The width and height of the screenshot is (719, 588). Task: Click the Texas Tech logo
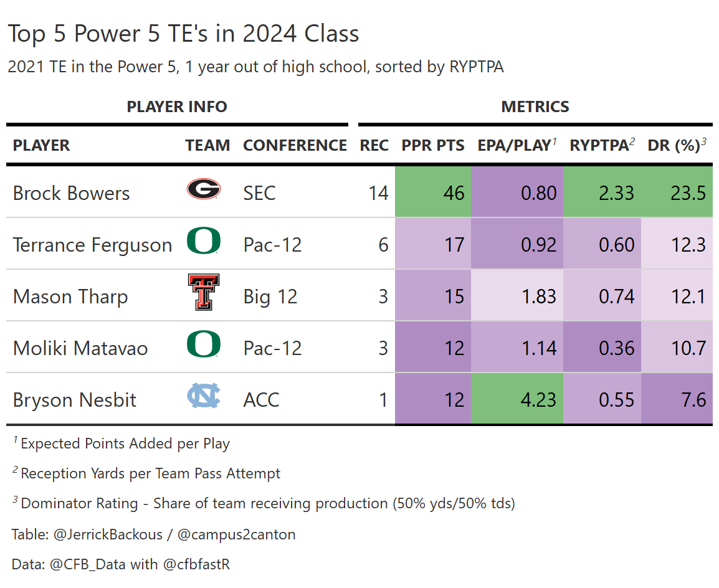(x=203, y=292)
